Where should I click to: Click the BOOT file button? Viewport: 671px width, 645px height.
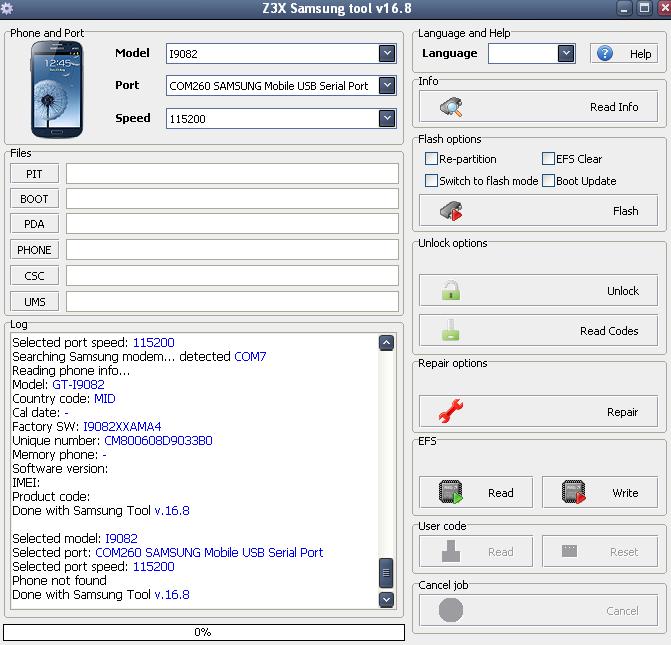pyautogui.click(x=34, y=199)
